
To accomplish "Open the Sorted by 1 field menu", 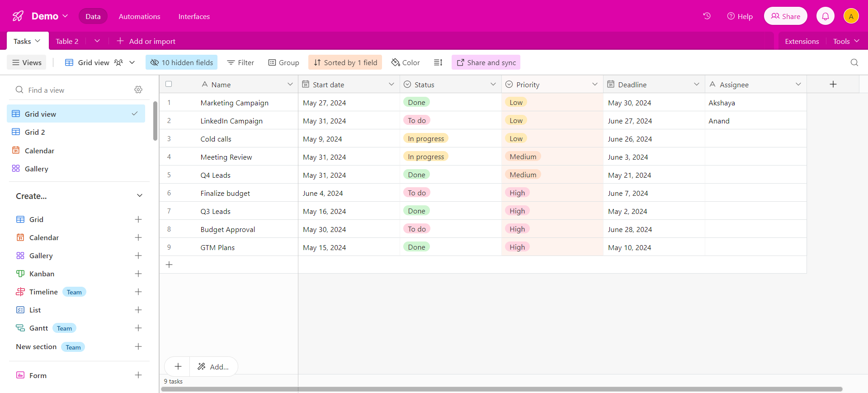I will click(345, 62).
